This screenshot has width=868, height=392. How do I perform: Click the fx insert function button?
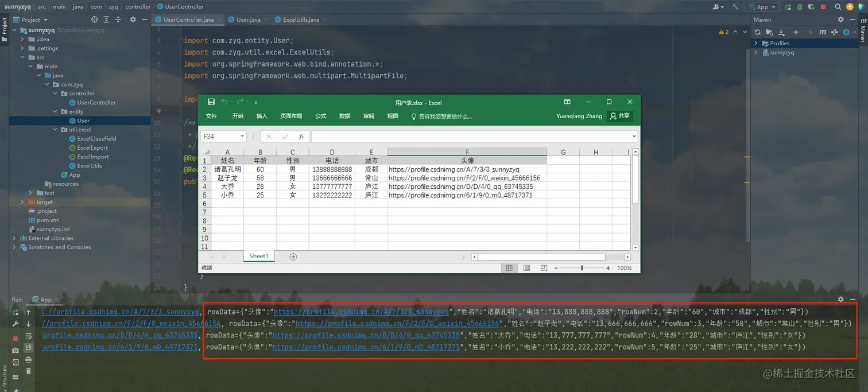point(301,137)
